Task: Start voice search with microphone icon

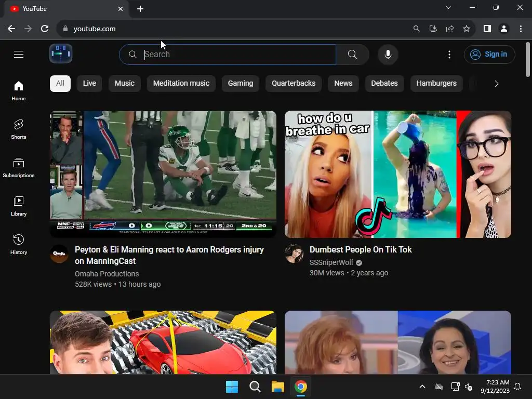Action: (388, 54)
